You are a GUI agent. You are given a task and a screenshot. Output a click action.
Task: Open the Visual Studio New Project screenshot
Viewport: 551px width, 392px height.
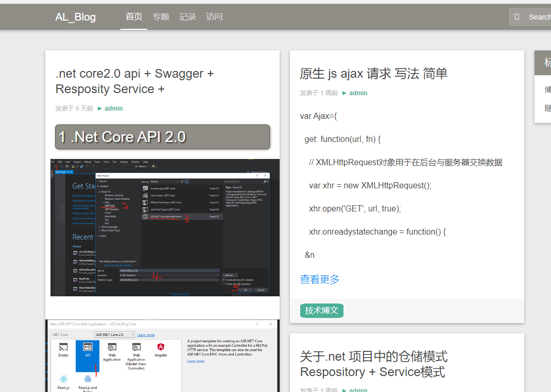pyautogui.click(x=165, y=228)
